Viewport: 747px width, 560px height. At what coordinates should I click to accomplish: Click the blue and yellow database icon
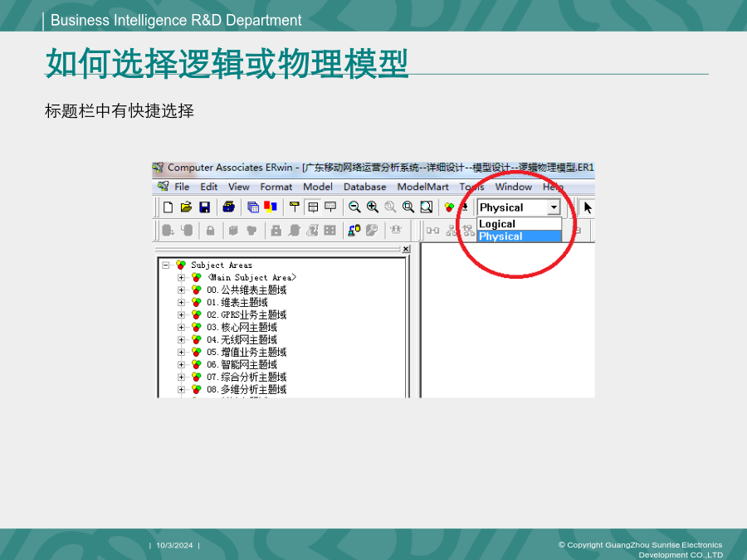354,231
